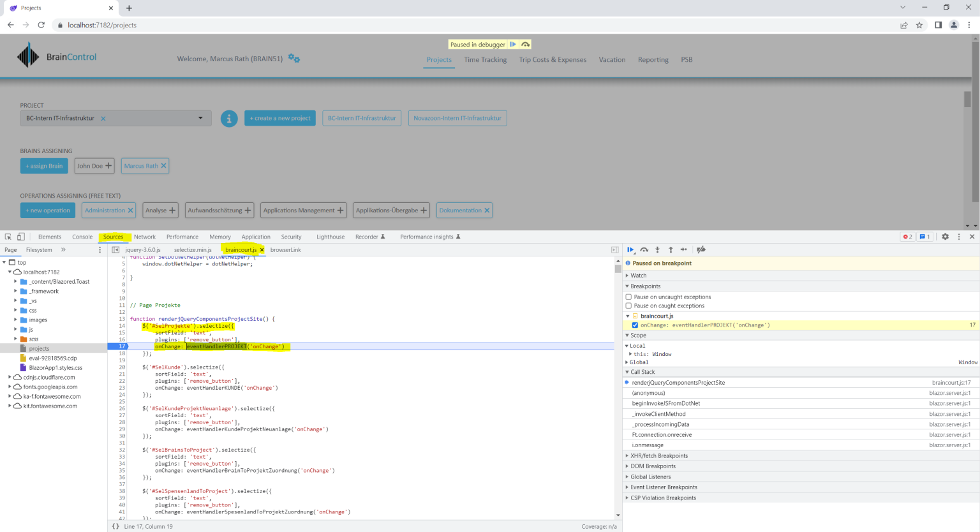The image size is (980, 532).
Task: Toggle the device toolbar
Action: point(20,236)
